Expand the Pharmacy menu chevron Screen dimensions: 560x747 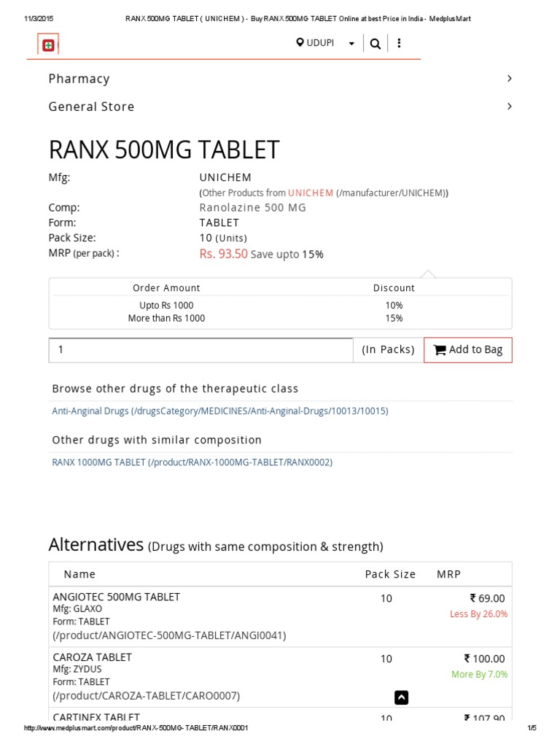point(509,79)
